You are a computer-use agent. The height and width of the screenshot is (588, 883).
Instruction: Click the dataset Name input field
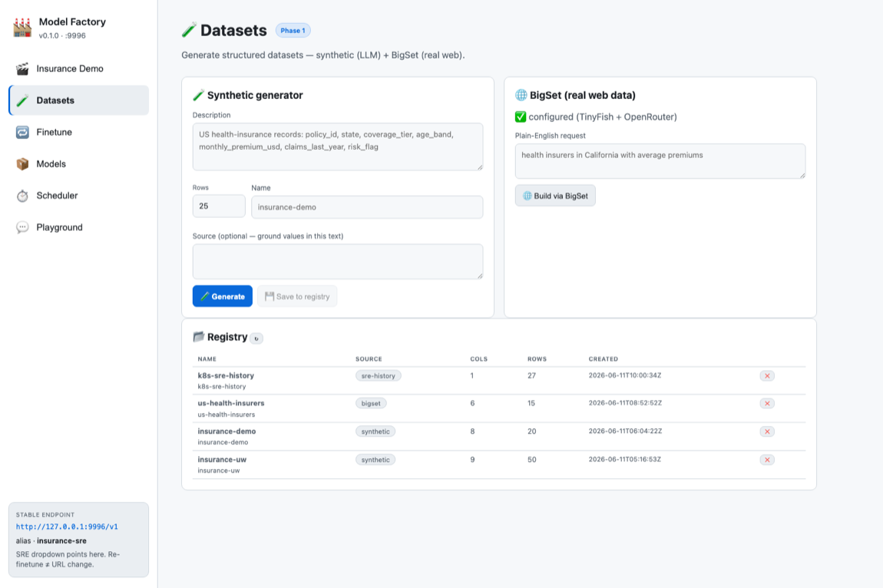tap(367, 207)
